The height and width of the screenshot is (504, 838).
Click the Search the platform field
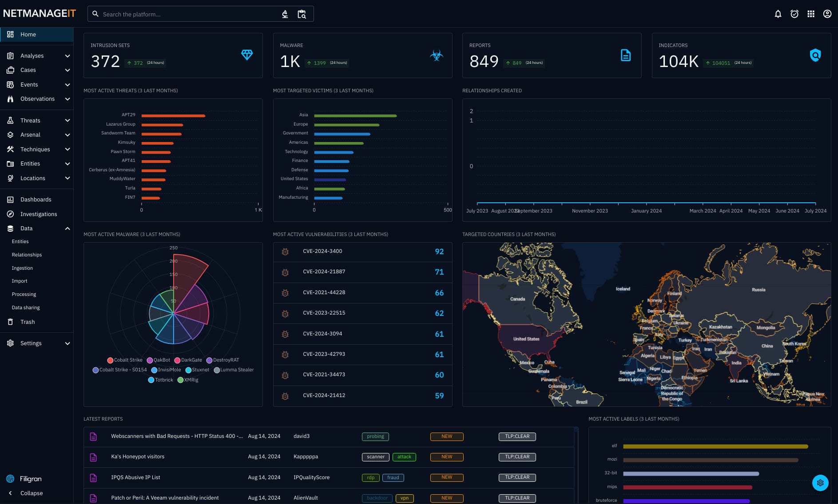click(187, 14)
